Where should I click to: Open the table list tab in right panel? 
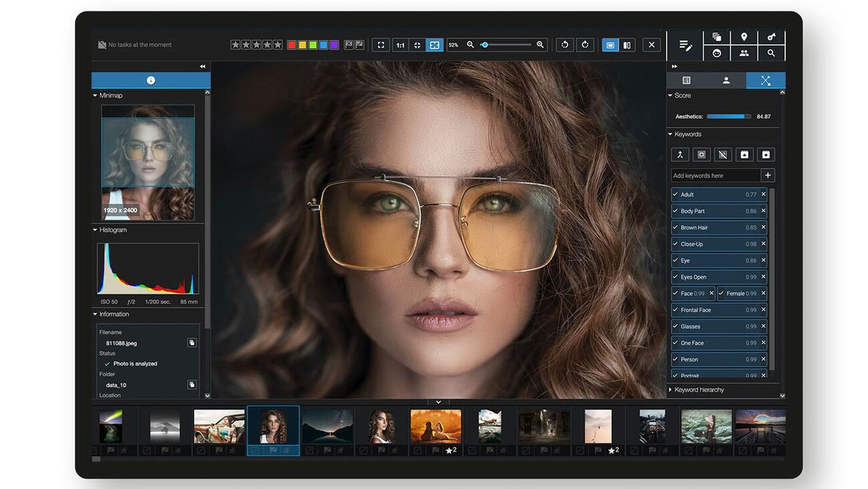tap(686, 81)
